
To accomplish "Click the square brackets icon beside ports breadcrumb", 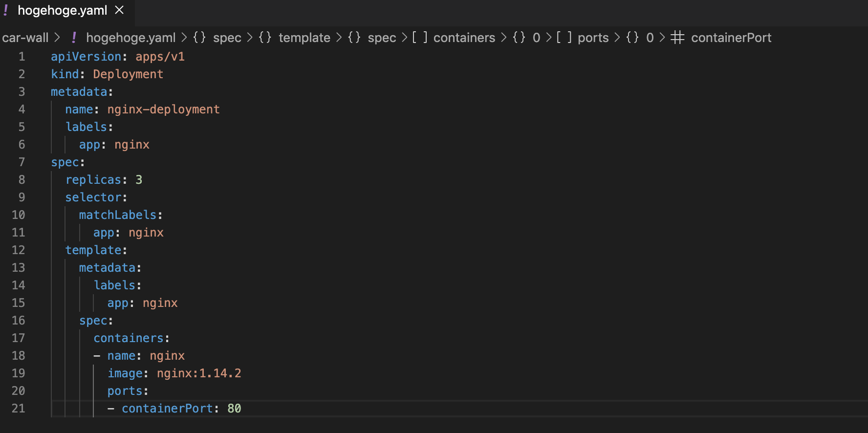I will (564, 38).
